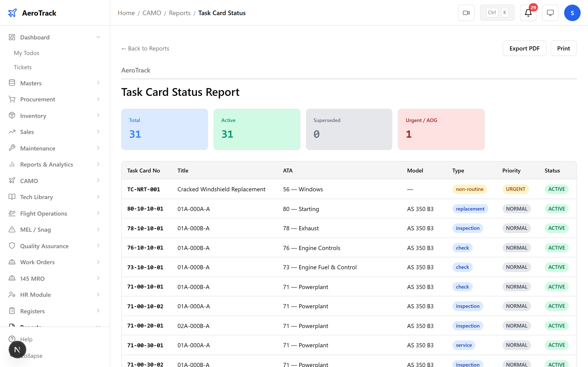Open the CAMO airplane icon in the sidebar

12,181
